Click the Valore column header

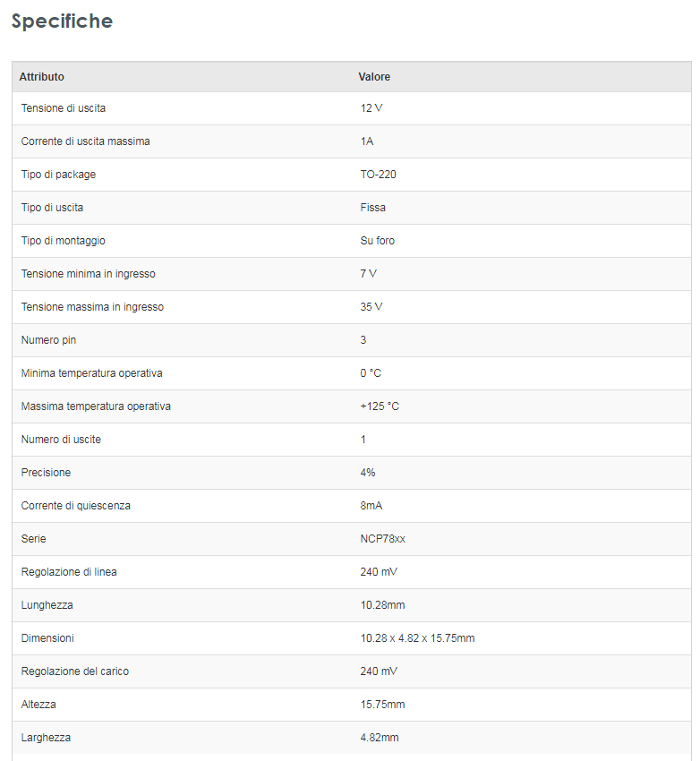(x=374, y=77)
